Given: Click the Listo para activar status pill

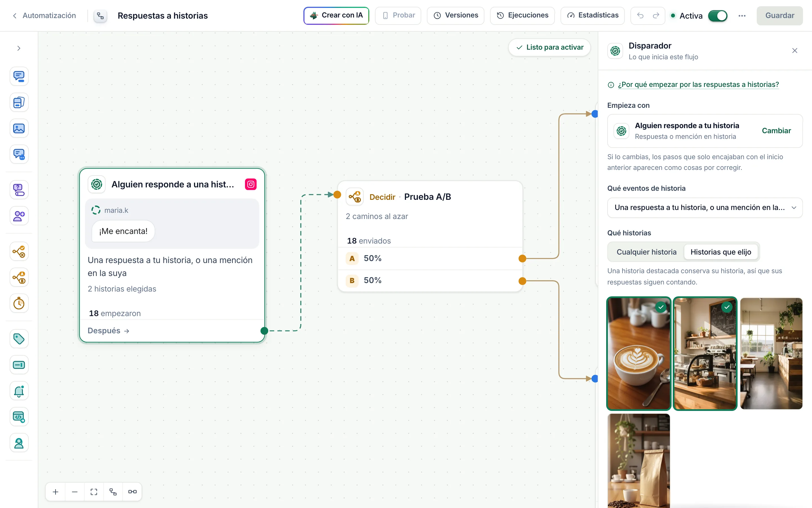Looking at the screenshot, I should [x=549, y=47].
